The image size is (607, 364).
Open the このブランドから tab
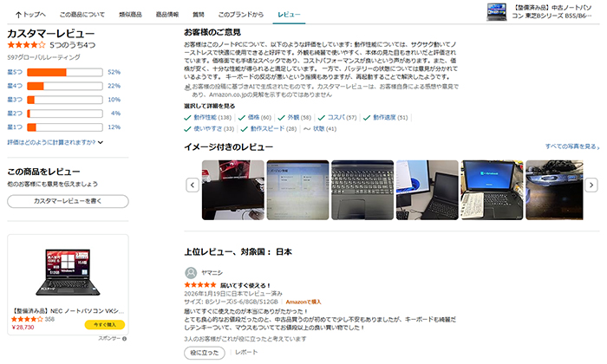click(x=241, y=15)
